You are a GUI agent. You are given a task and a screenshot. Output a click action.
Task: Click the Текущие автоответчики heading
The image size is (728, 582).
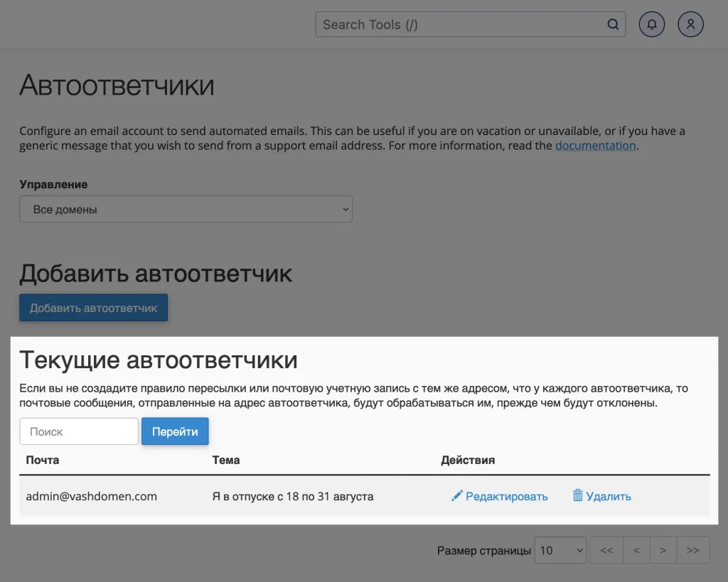pyautogui.click(x=159, y=360)
